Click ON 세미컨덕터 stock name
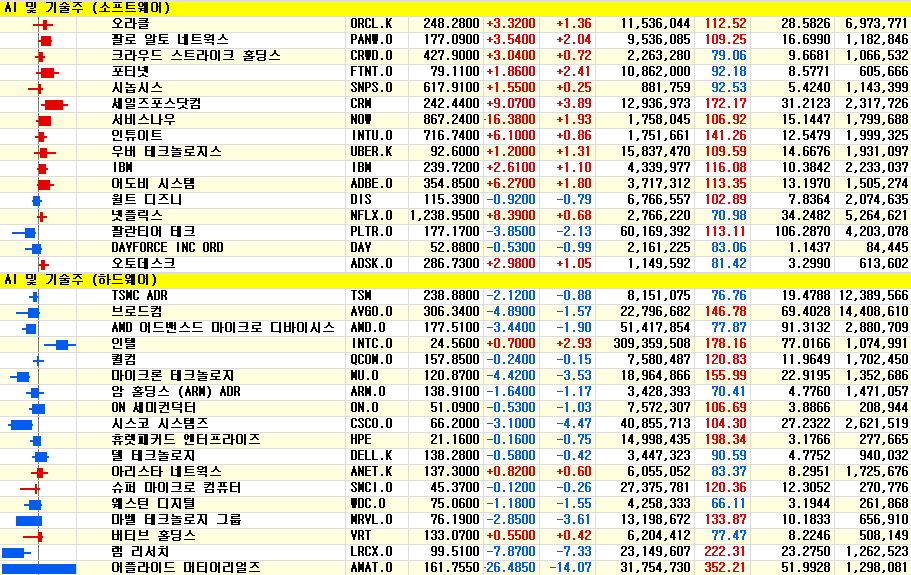This screenshot has height=575, width=911. coord(153,407)
